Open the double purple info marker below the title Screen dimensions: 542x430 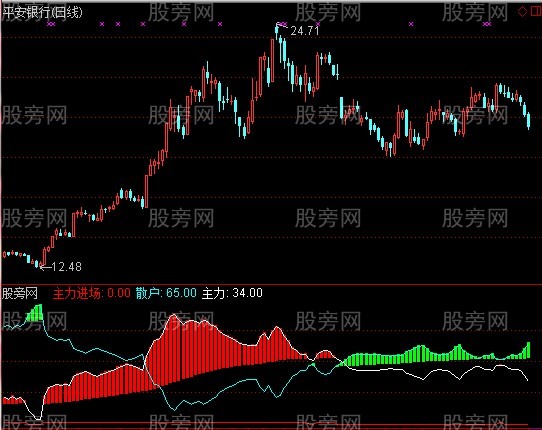coord(51,24)
